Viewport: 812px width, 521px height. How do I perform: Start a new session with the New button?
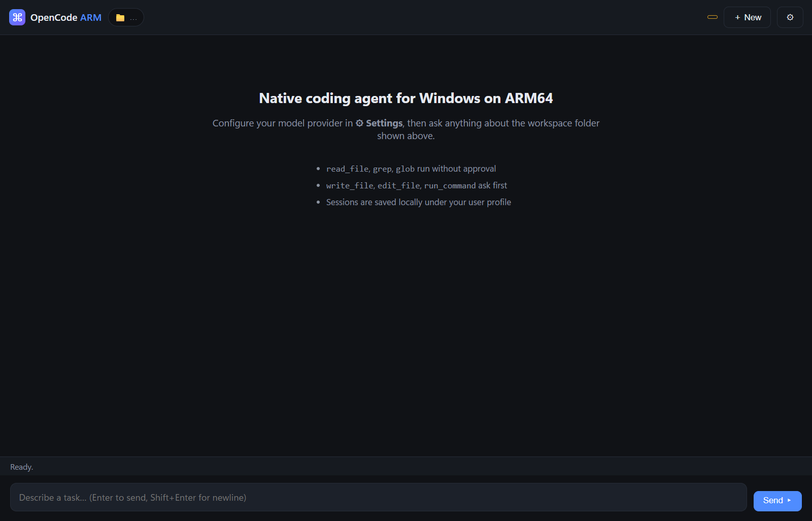click(x=747, y=17)
